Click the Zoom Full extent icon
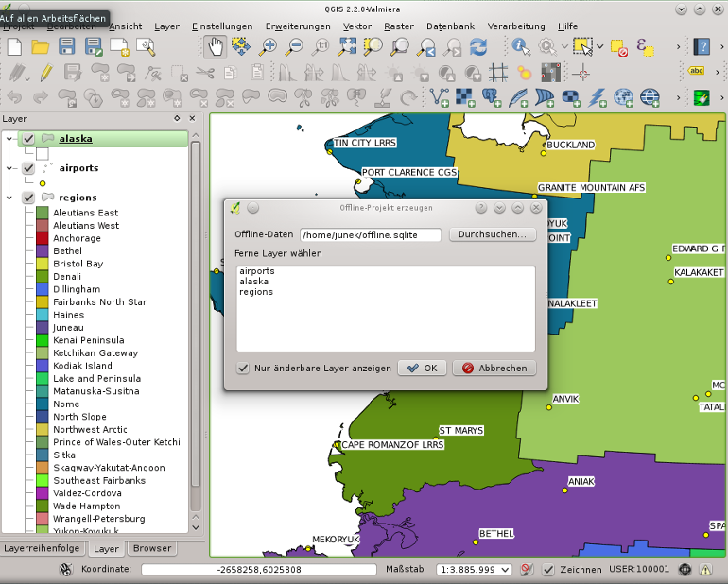 click(347, 47)
